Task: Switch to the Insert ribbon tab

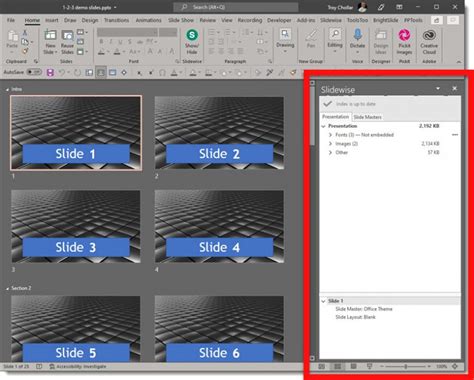Action: [x=52, y=20]
